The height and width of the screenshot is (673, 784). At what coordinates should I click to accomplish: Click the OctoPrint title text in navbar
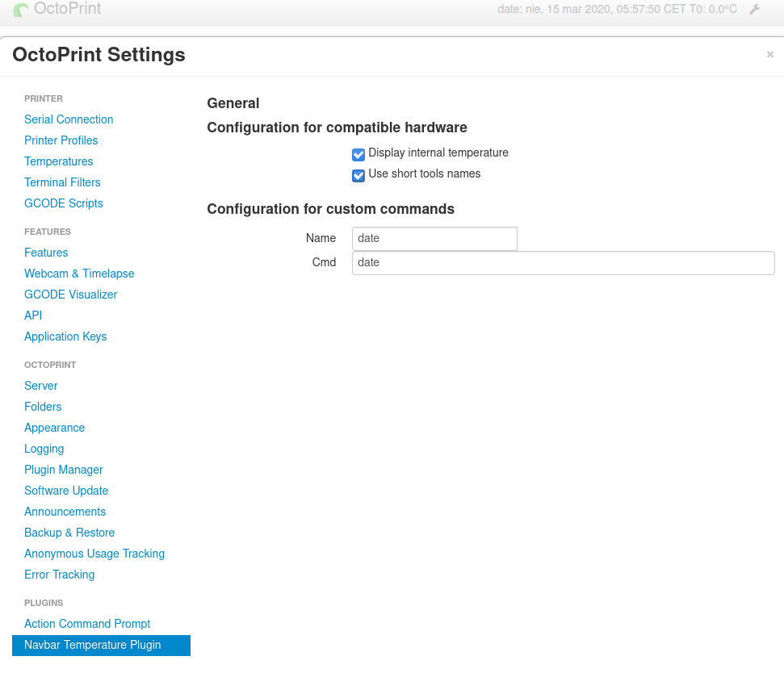68,9
